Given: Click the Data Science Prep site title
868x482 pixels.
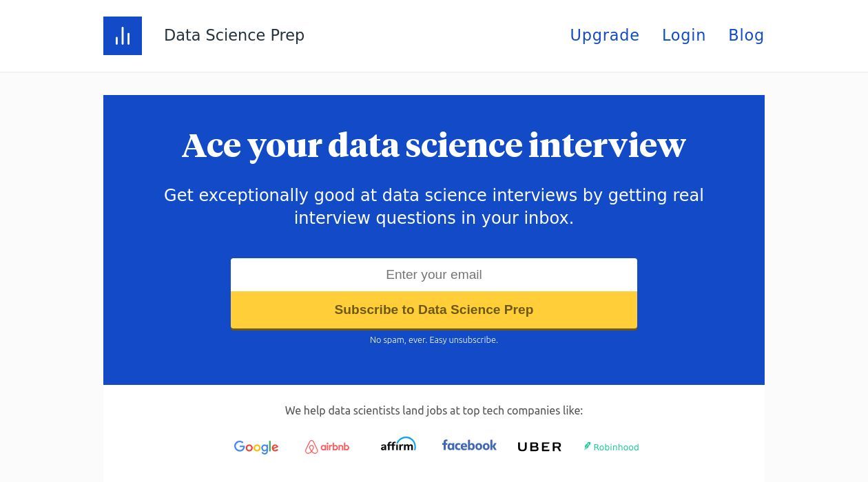Looking at the screenshot, I should [234, 35].
